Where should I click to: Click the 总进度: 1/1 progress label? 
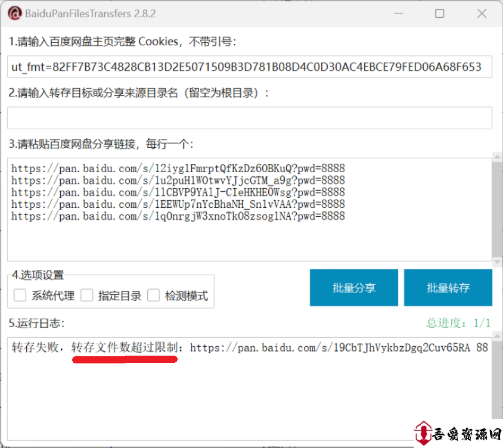pyautogui.click(x=458, y=323)
